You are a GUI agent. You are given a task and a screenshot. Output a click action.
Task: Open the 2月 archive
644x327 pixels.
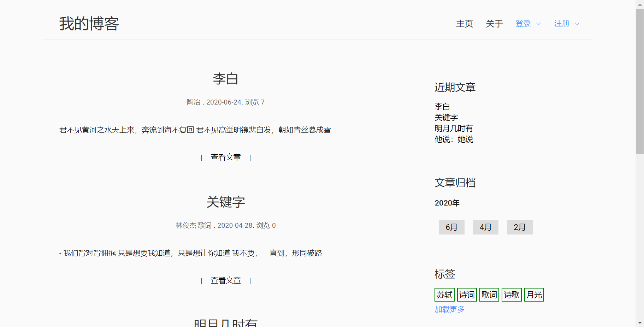pyautogui.click(x=519, y=227)
